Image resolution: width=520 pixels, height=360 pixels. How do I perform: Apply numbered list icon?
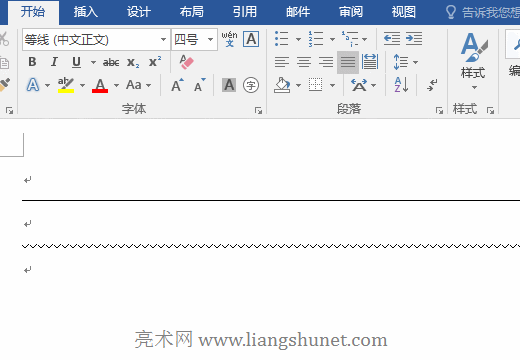pyautogui.click(x=316, y=39)
